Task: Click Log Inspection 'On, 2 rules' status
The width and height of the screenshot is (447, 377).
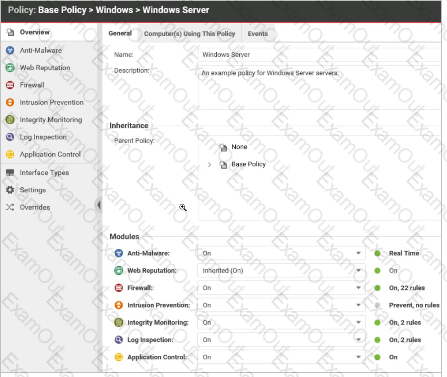Action: pos(405,340)
